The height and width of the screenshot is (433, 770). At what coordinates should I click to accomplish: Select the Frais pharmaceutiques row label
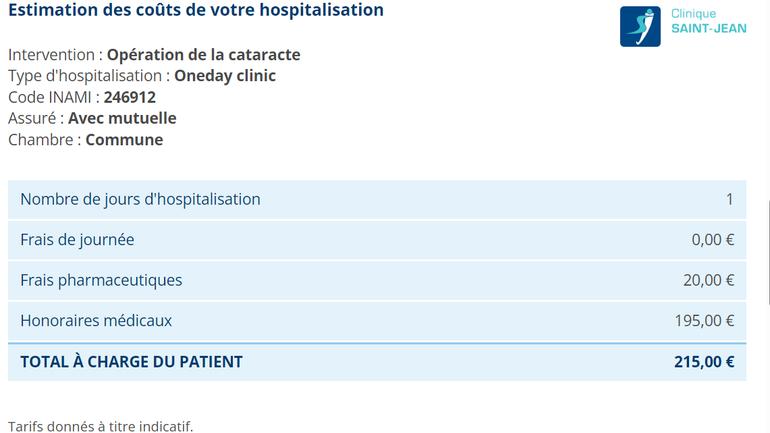coord(101,280)
